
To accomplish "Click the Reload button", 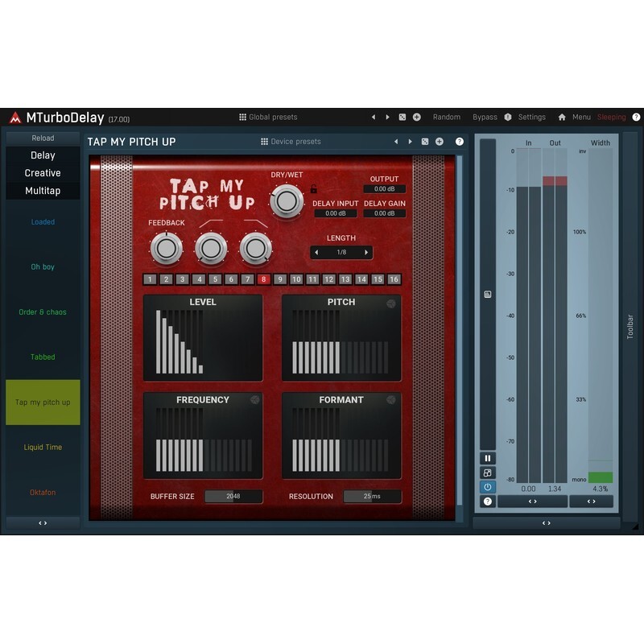I will click(x=43, y=138).
